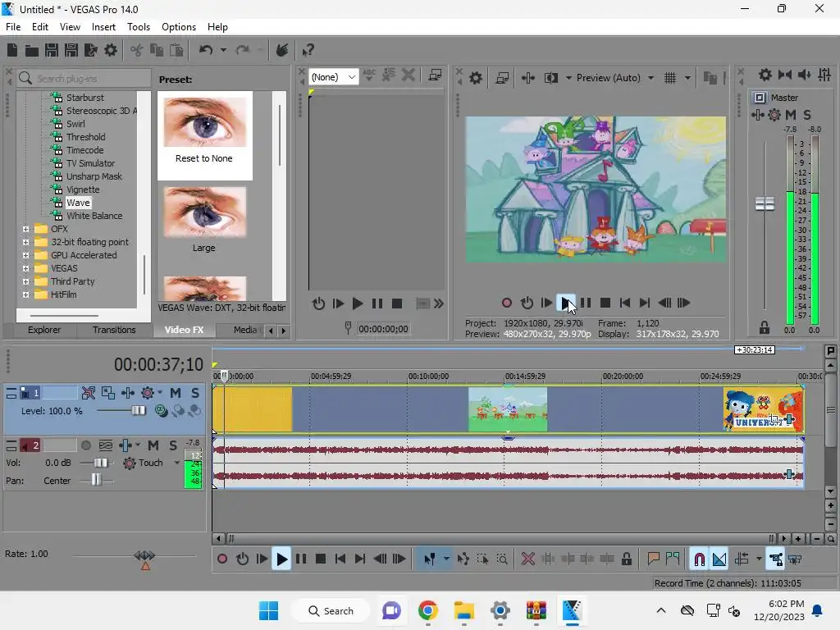Click the Record button in timeline transport
Image resolution: width=840 pixels, height=630 pixels.
tap(221, 559)
